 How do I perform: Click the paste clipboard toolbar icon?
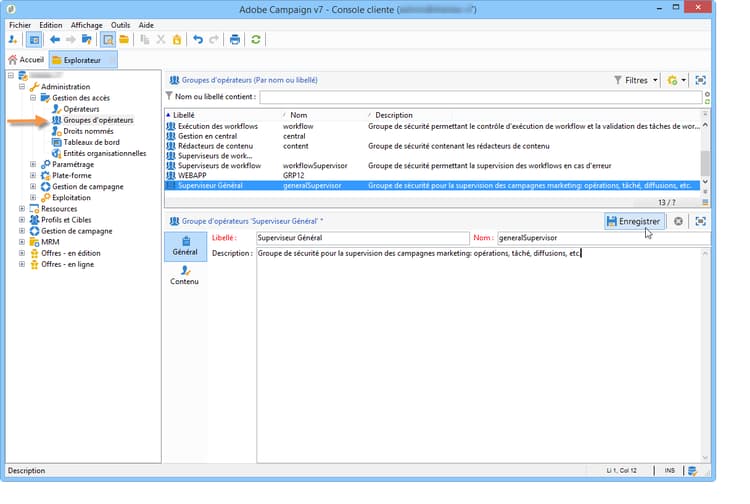pyautogui.click(x=177, y=40)
